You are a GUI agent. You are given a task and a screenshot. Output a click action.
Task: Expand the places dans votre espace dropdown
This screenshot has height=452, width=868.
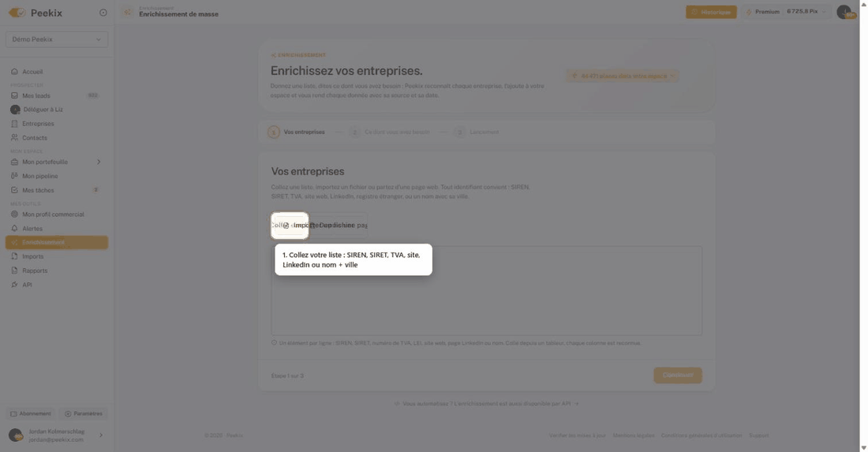(x=623, y=76)
